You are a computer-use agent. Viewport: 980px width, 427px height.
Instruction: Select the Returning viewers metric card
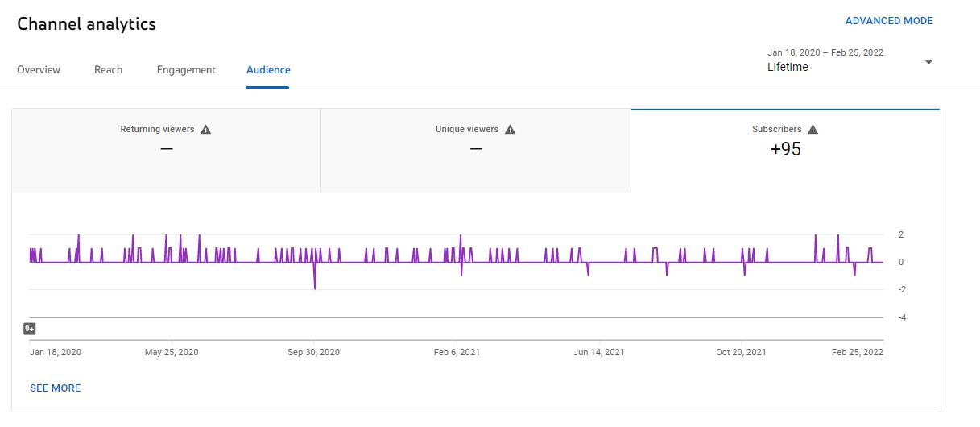pyautogui.click(x=167, y=151)
